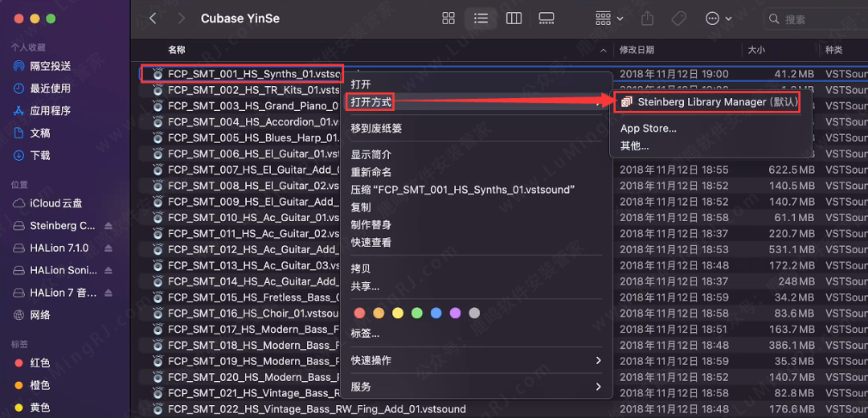Click the Edit Tags toolbar icon
Screen dimensions: 868x418
point(678,18)
